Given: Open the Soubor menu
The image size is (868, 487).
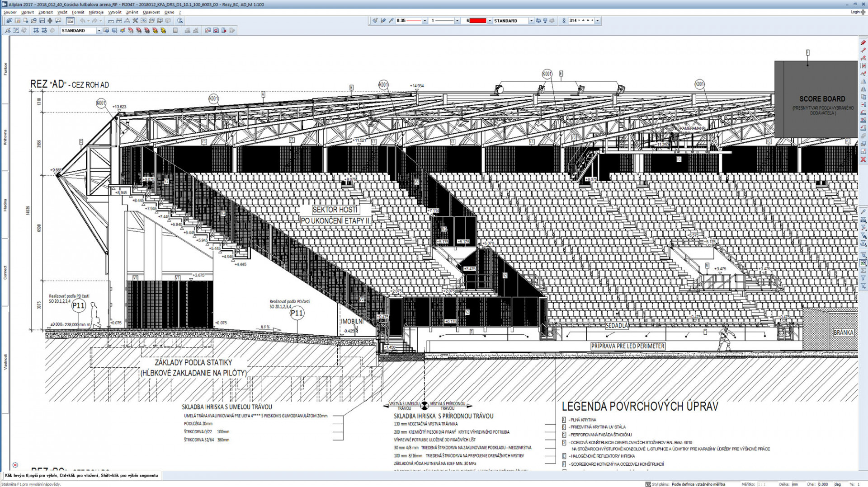Looking at the screenshot, I should tap(10, 12).
